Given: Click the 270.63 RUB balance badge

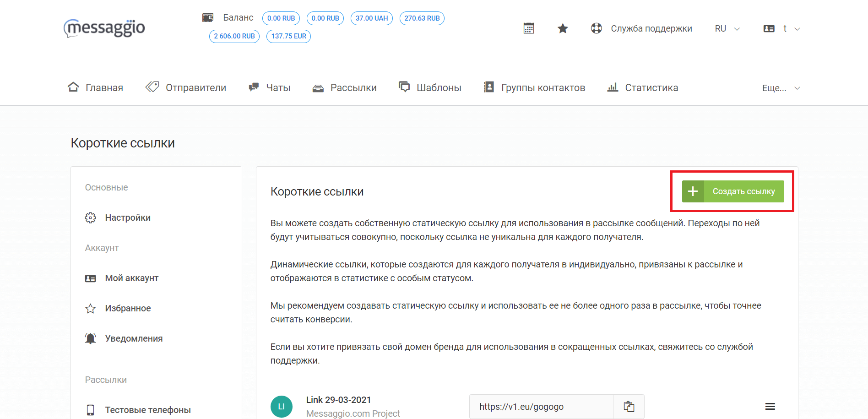Looking at the screenshot, I should (422, 18).
